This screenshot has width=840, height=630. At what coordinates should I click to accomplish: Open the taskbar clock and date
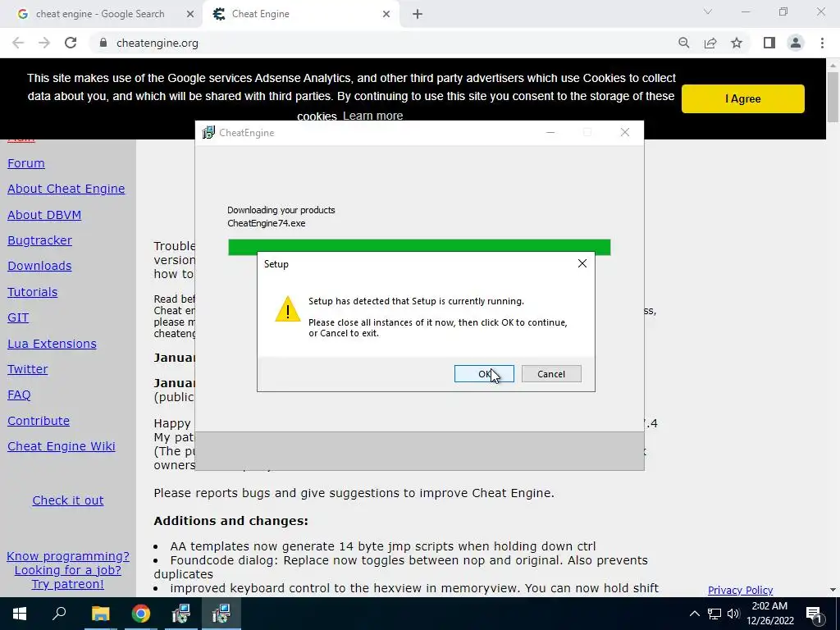click(769, 614)
